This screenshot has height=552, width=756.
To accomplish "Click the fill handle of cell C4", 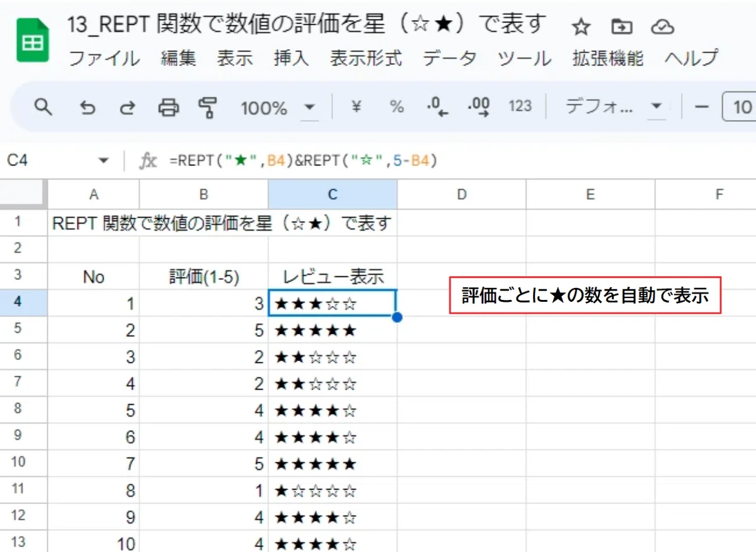I will pyautogui.click(x=396, y=316).
